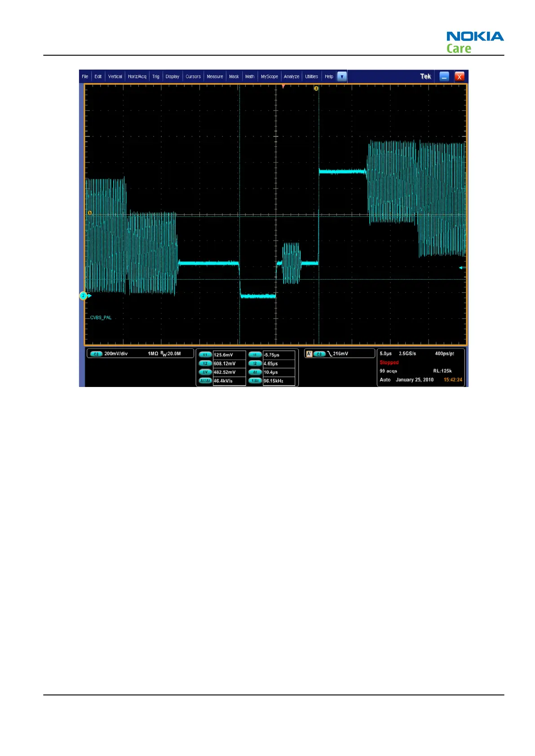This screenshot has width=535, height=756.
Task: Select the orange trigger position marker
Action: (x=283, y=87)
